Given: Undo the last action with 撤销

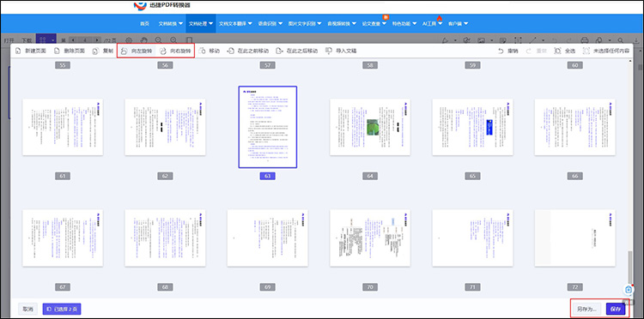Looking at the screenshot, I should pos(508,51).
